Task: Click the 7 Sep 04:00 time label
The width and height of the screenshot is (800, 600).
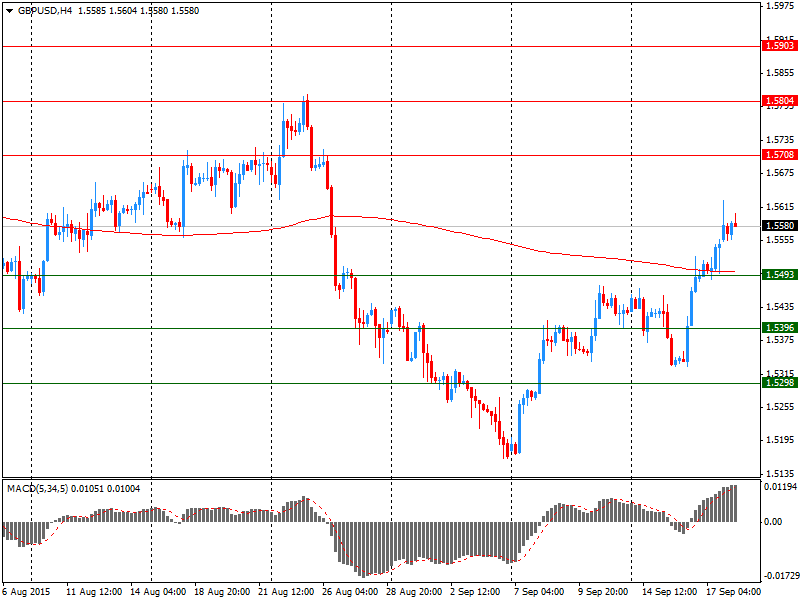Action: [539, 592]
